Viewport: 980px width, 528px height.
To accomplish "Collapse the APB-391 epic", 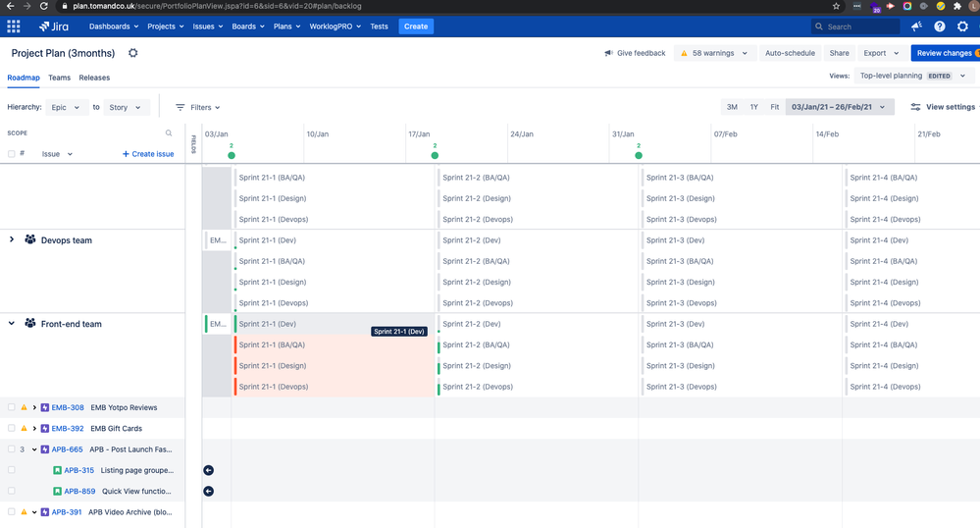I will point(34,511).
